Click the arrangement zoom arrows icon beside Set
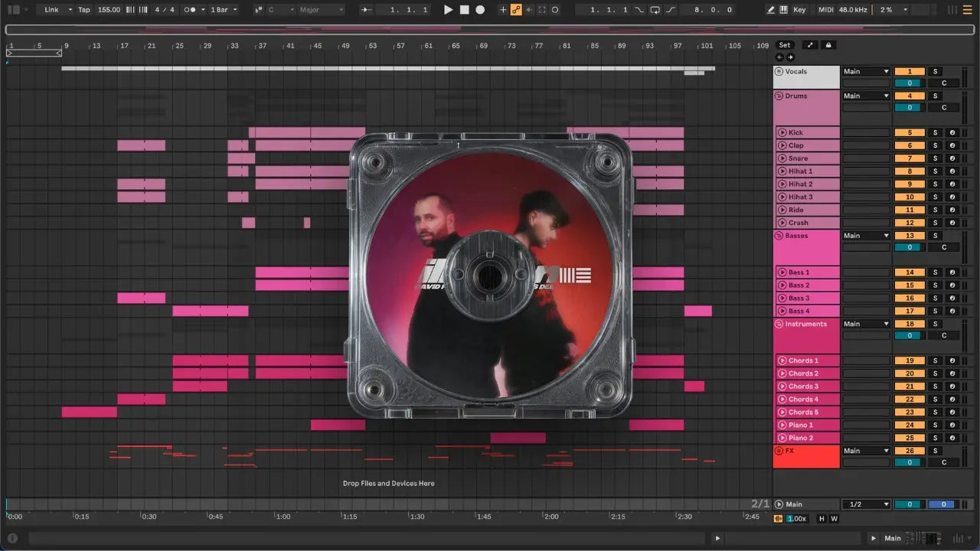980x551 pixels. coord(810,45)
